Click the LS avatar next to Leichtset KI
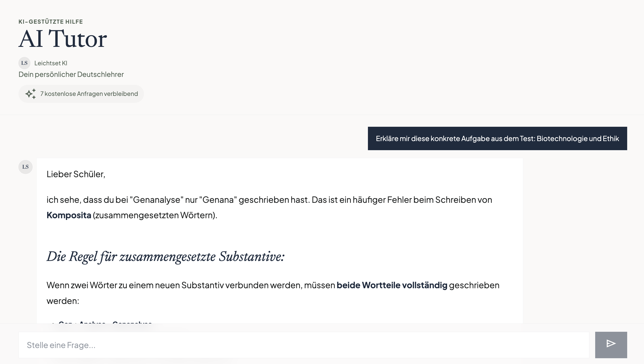This screenshot has width=644, height=364. point(24,63)
